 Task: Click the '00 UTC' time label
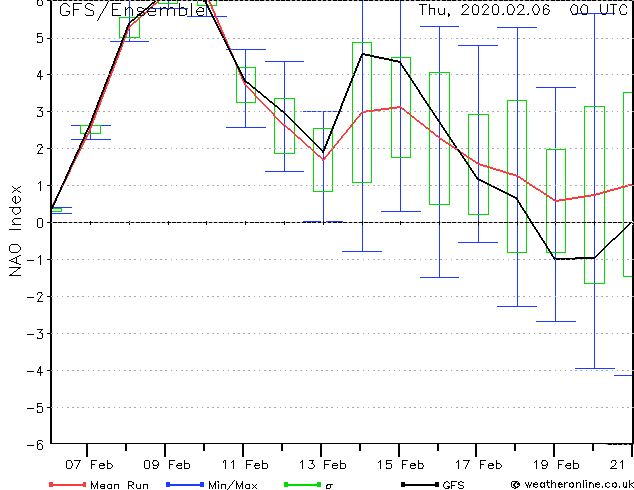coord(599,10)
